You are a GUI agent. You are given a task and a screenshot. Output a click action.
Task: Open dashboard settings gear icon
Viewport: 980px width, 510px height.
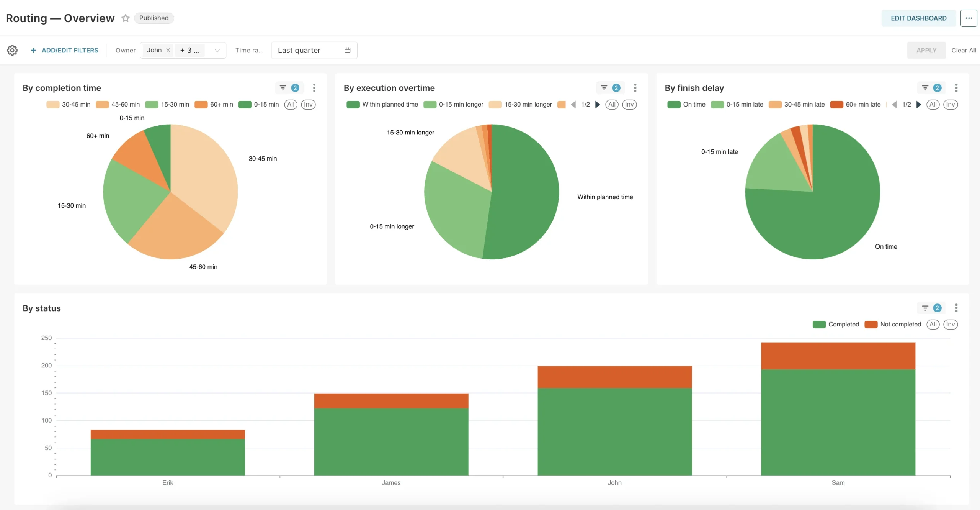coord(12,50)
